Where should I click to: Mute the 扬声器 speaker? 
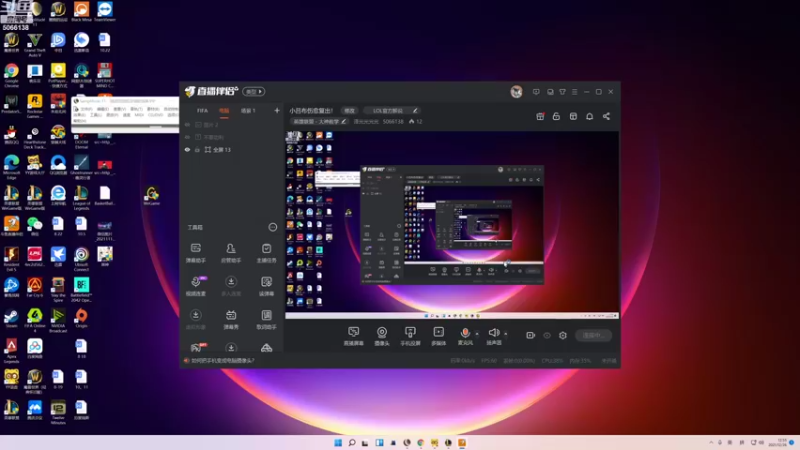(x=493, y=336)
